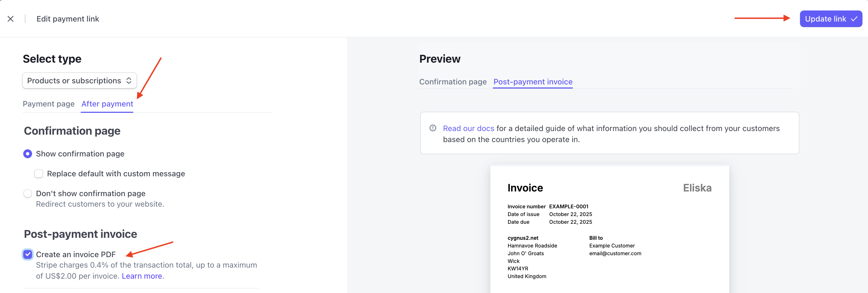The height and width of the screenshot is (293, 868).
Task: Choose Don't show confirmation page option
Action: (28, 193)
